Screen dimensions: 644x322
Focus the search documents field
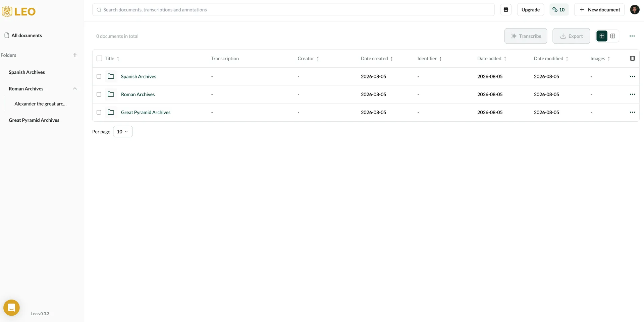(293, 10)
